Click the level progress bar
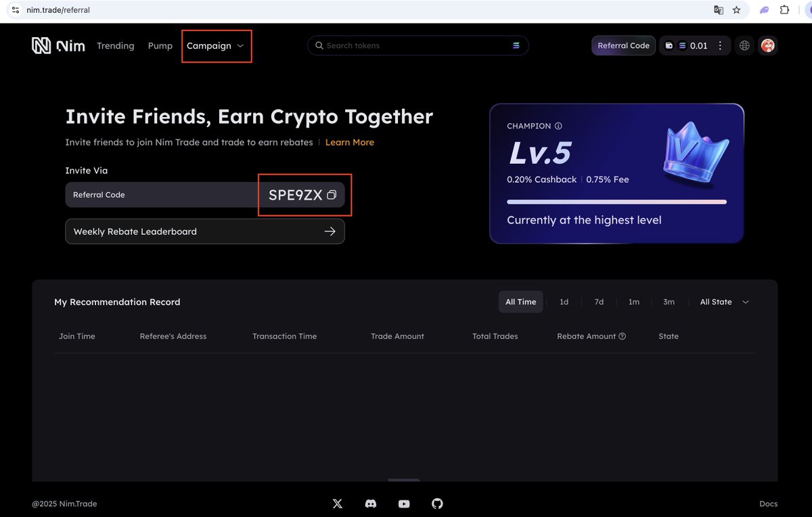This screenshot has width=812, height=517. pos(616,202)
